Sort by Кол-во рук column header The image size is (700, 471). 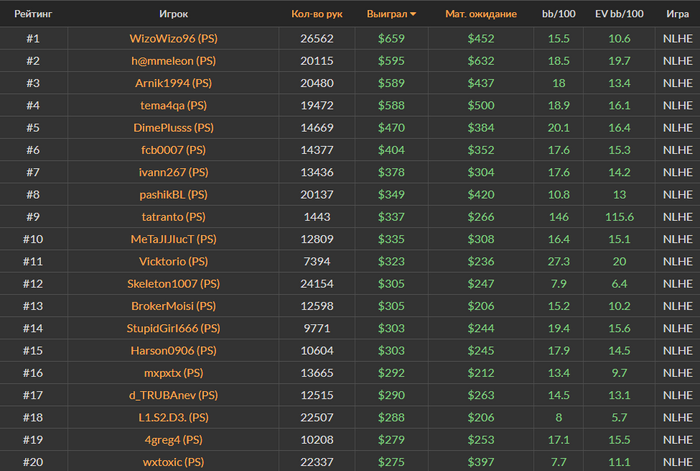(316, 14)
